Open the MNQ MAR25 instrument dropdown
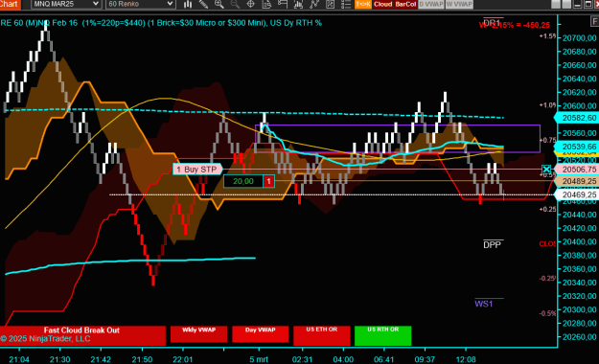 tap(66, 4)
